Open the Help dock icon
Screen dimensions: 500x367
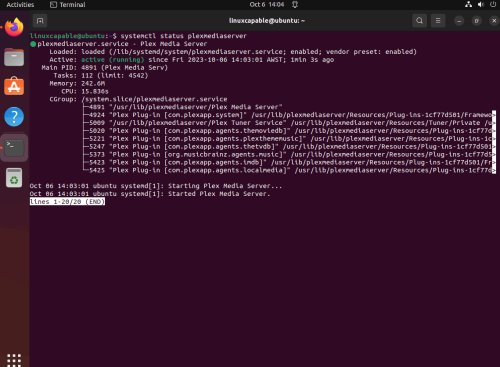pos(14,117)
